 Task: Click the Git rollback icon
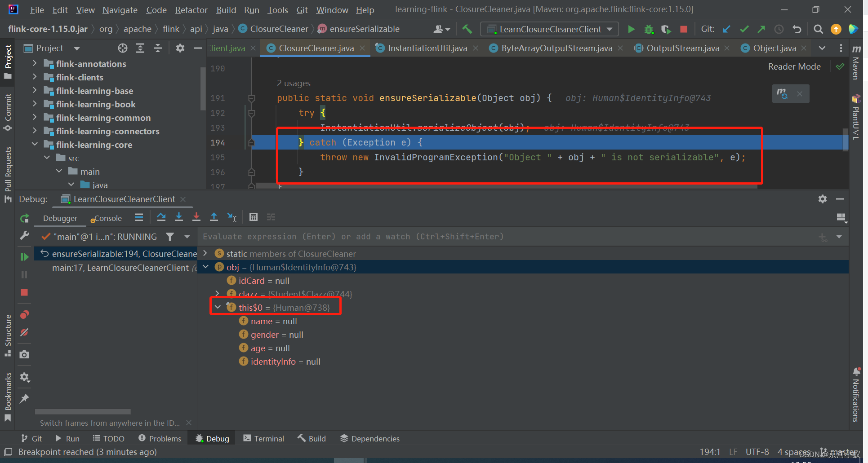[797, 29]
